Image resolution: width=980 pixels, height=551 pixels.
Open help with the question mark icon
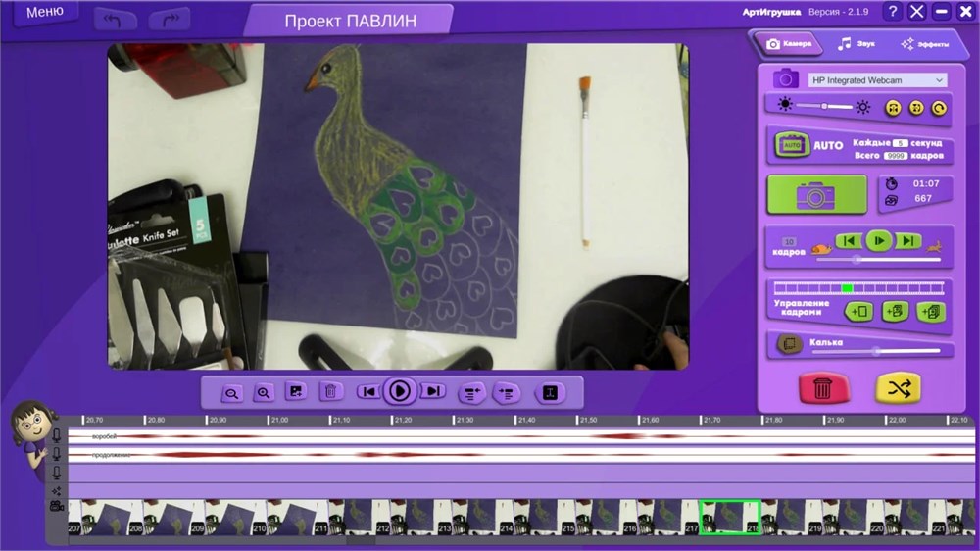[x=892, y=12]
